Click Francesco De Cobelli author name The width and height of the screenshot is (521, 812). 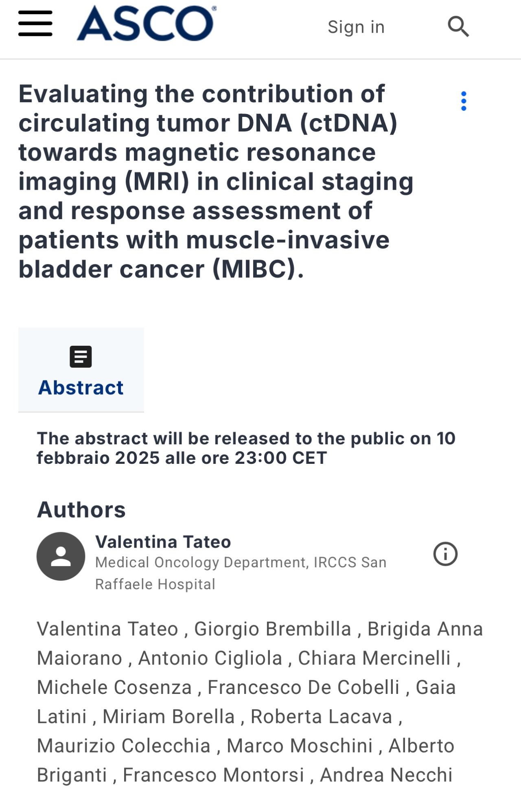(304, 687)
